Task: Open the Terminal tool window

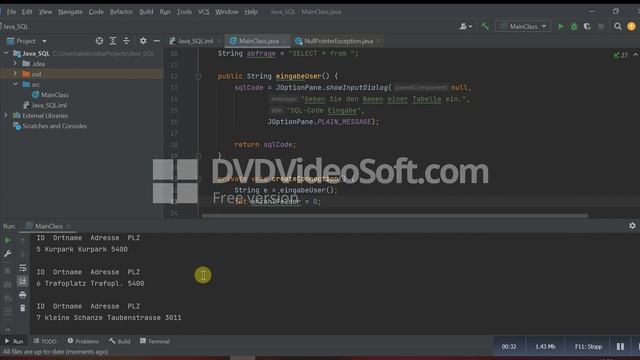Action: 155,341
